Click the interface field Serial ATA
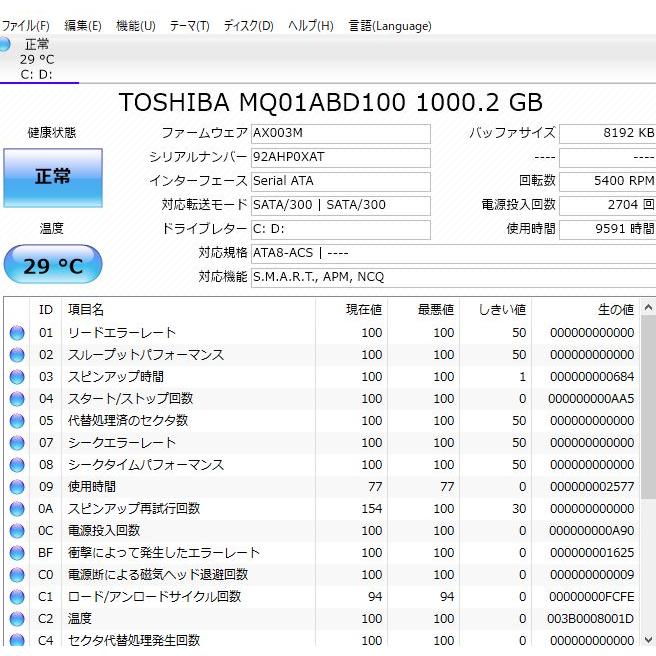 [341, 181]
